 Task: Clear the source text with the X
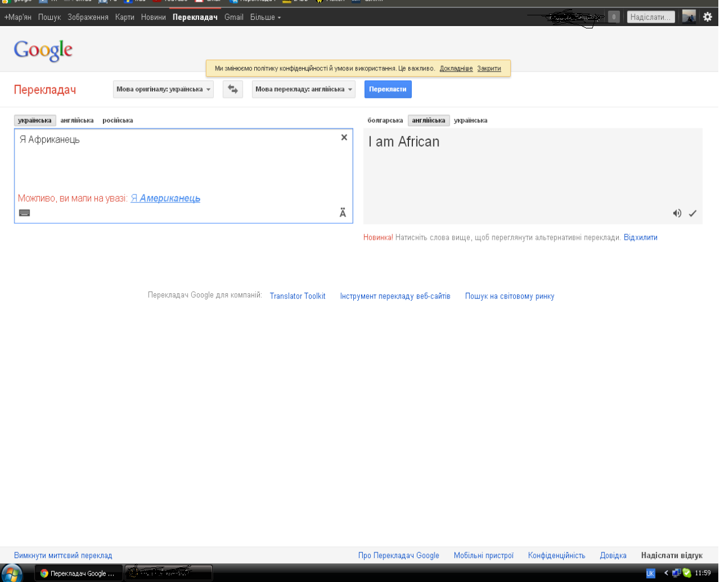click(344, 138)
